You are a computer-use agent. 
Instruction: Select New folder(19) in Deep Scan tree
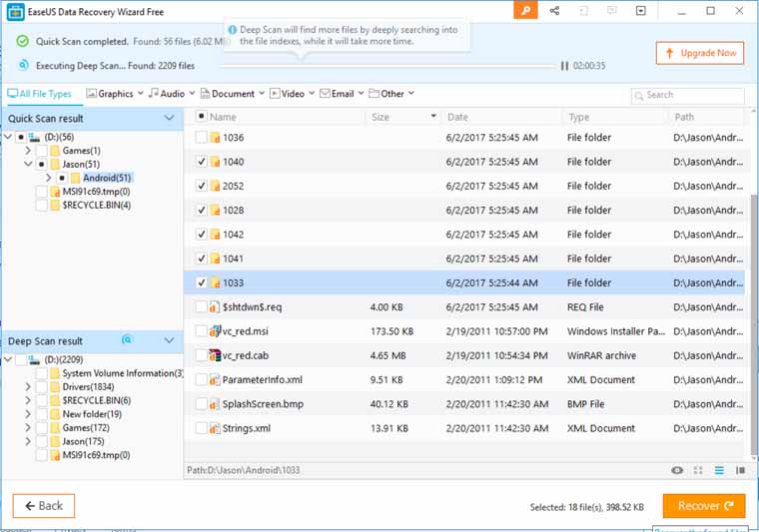pos(92,414)
